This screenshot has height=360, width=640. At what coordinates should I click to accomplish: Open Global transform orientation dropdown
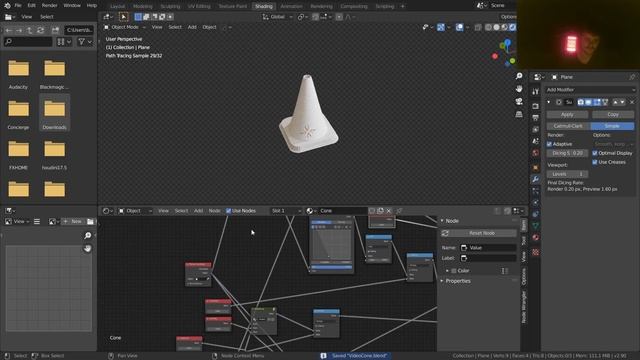point(278,17)
